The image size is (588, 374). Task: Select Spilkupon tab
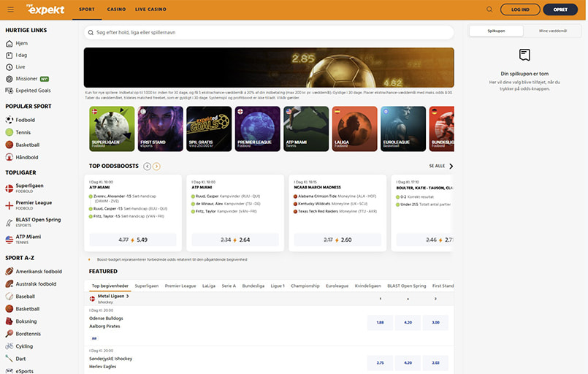coord(496,31)
